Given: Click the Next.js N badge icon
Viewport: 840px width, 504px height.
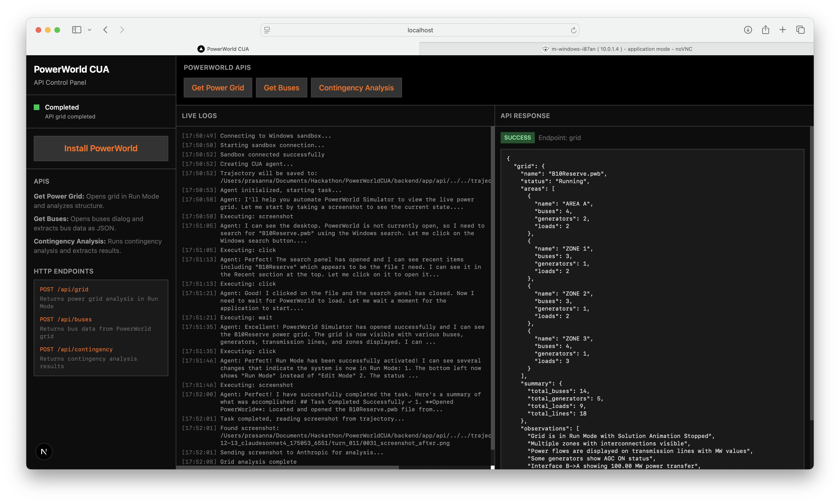Looking at the screenshot, I should point(44,451).
